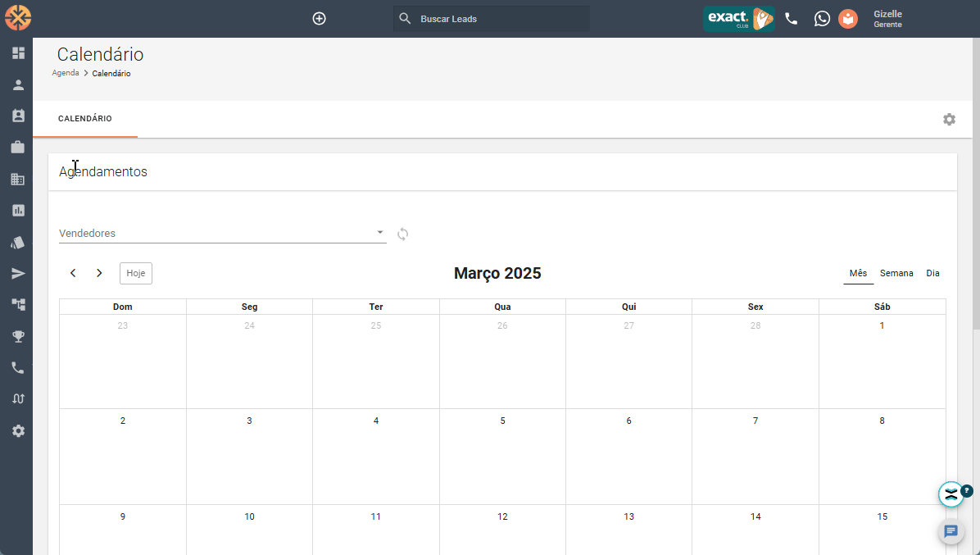Viewport: 980px width, 555px height.
Task: Open the help assistant floating icon
Action: [951, 494]
